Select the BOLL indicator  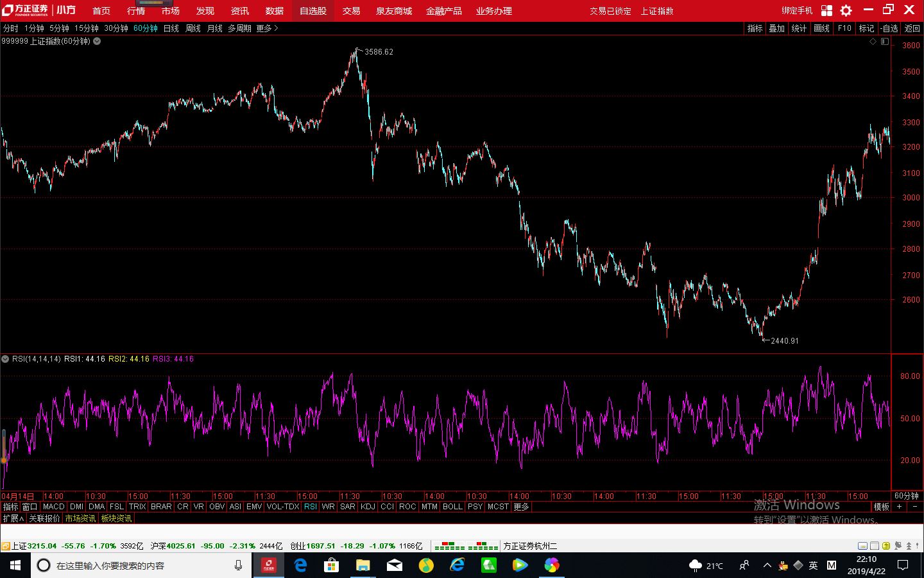click(452, 507)
